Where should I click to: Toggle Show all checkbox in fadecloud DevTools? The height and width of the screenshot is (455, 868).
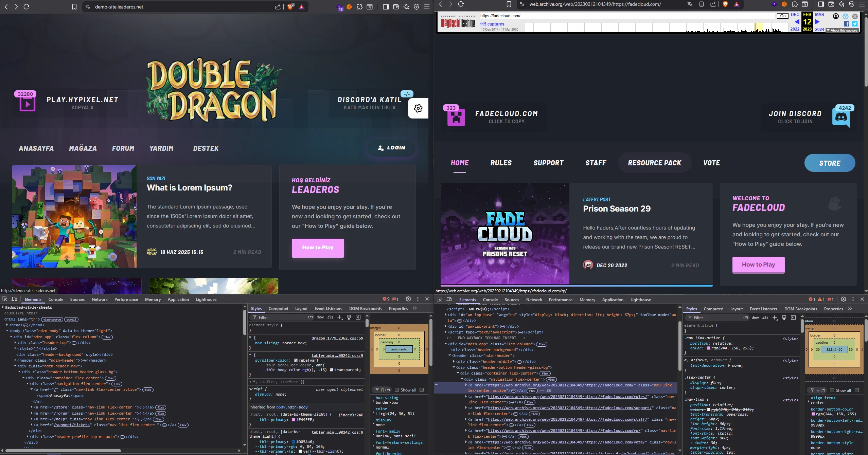[x=832, y=390]
